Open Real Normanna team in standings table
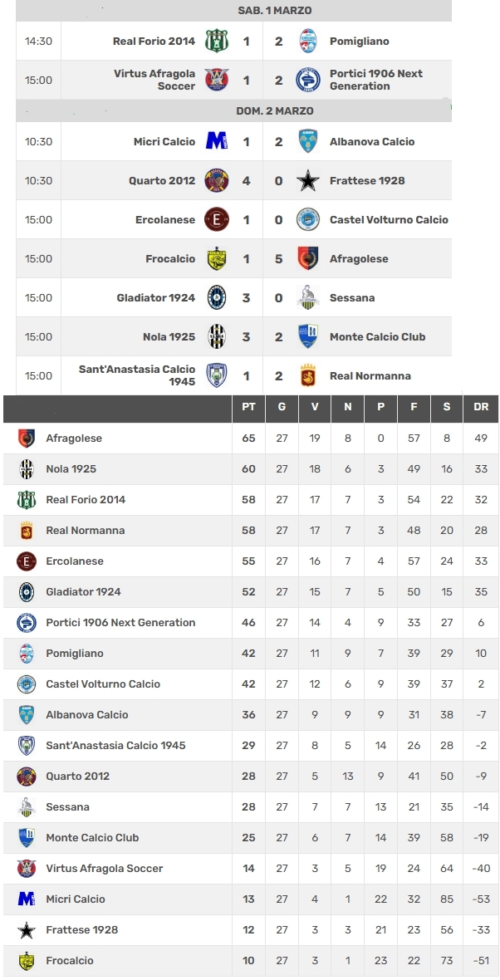The image size is (500, 980). (x=85, y=530)
